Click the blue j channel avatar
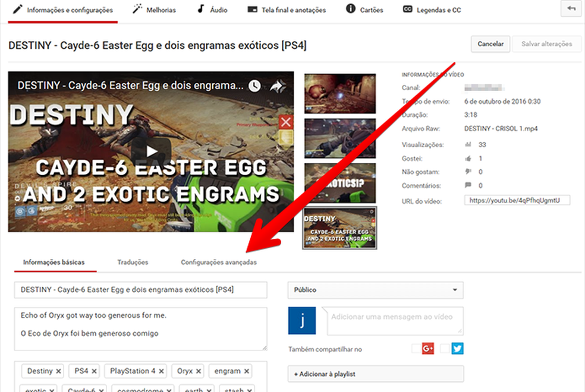The width and height of the screenshot is (585, 392). 302,321
